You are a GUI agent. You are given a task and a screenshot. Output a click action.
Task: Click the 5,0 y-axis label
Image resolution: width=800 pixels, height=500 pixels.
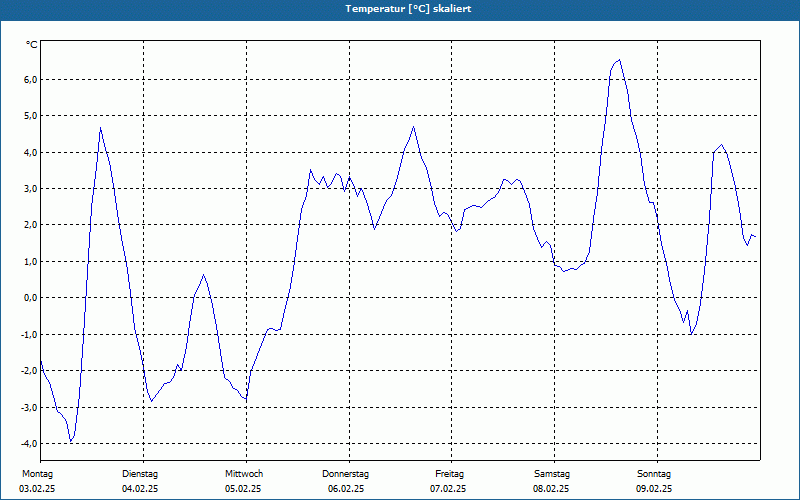point(30,116)
